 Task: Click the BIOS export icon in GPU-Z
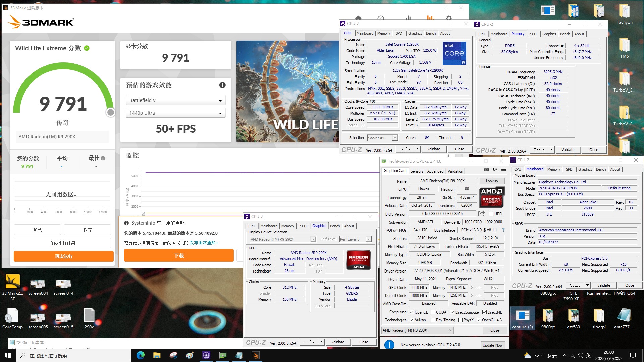click(481, 214)
